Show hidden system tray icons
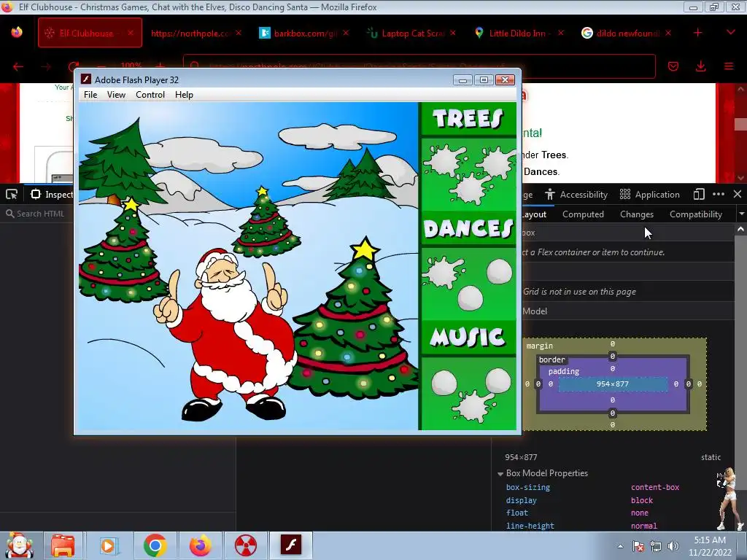The width and height of the screenshot is (747, 560). pyautogui.click(x=620, y=546)
